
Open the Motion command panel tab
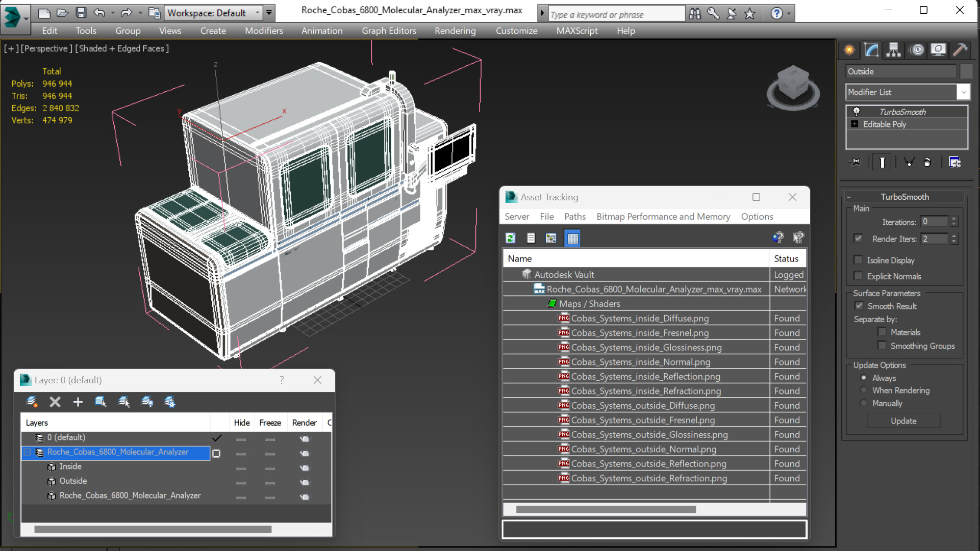[917, 50]
